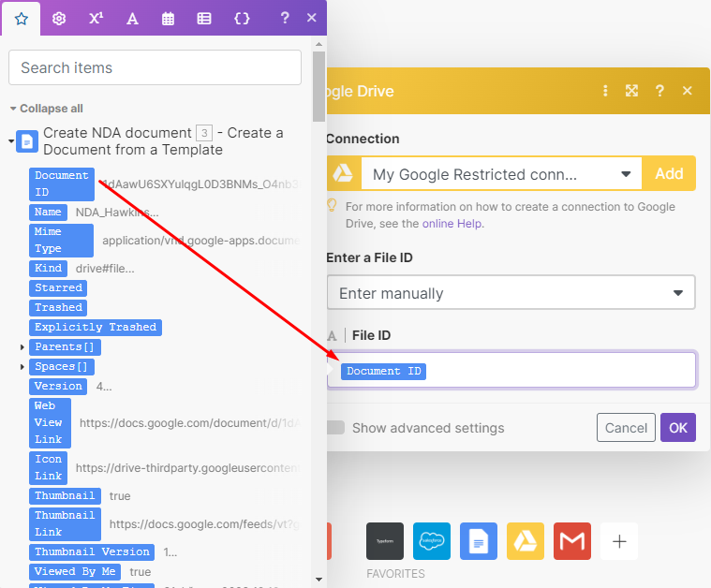Click the Document ID pill in File ID field

383,372
